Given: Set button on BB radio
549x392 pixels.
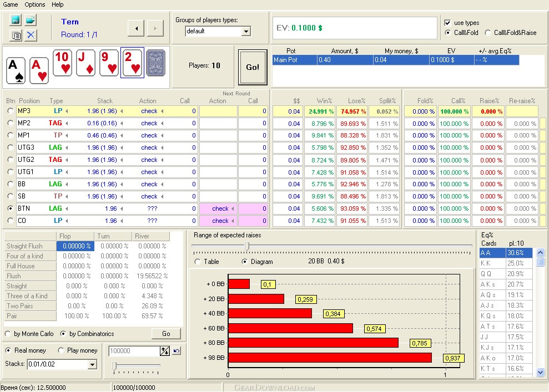Looking at the screenshot, I should point(10,184).
